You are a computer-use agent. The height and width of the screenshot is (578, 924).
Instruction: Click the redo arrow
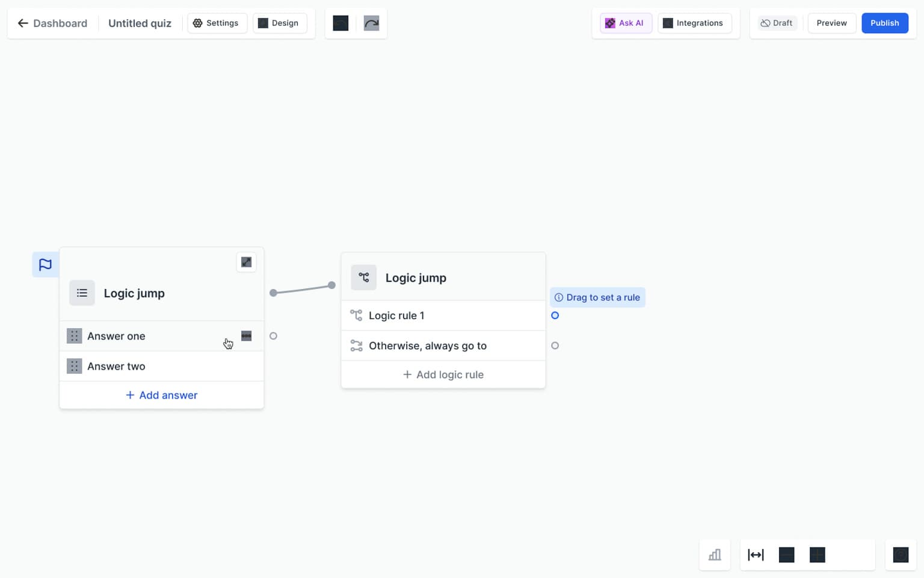point(372,23)
